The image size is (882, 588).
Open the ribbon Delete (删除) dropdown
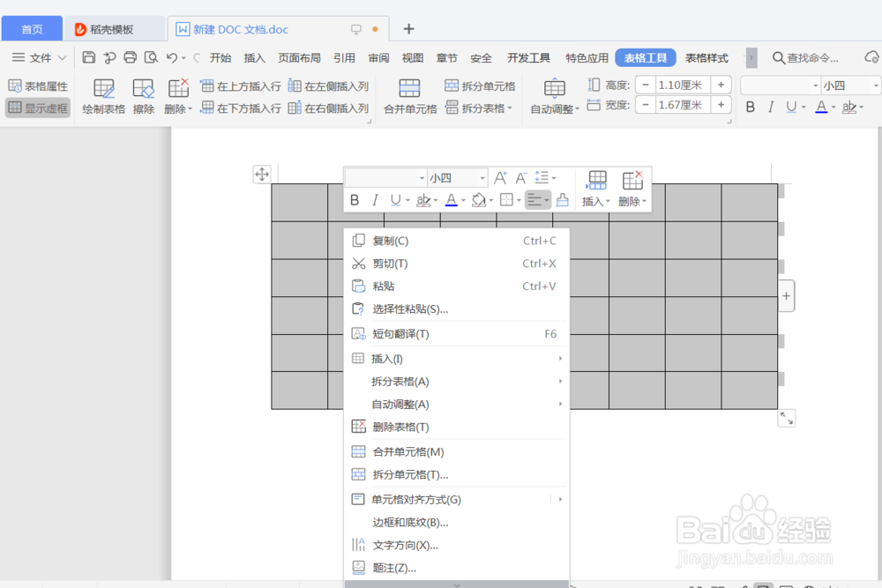pos(178,97)
